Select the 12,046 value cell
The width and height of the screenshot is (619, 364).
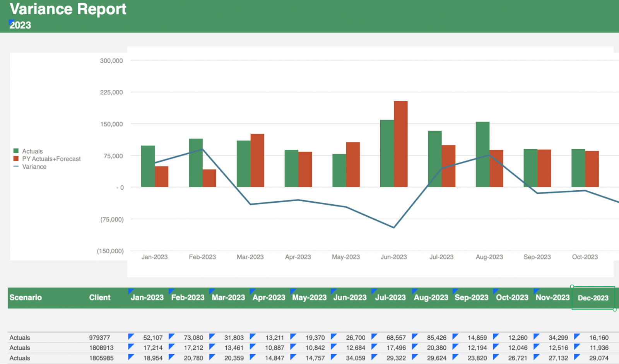pos(518,348)
